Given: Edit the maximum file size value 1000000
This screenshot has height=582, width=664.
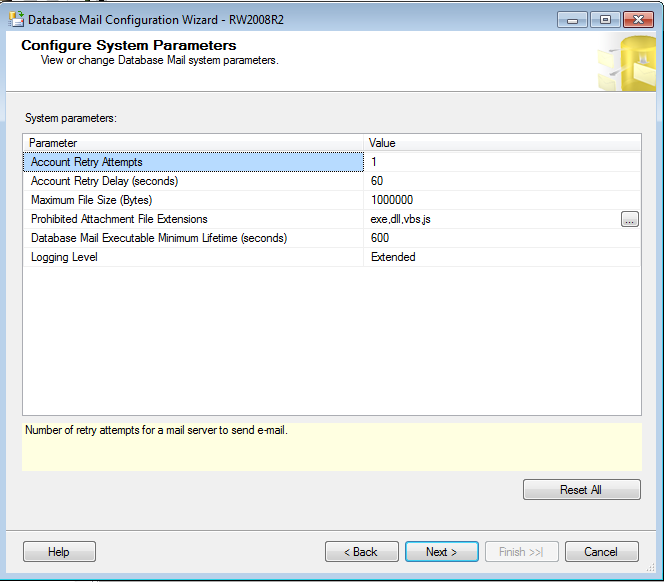Looking at the screenshot, I should tap(502, 200).
